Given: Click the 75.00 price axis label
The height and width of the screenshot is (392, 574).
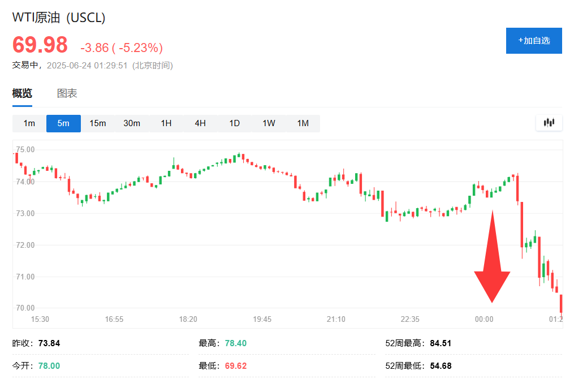Looking at the screenshot, I should (x=25, y=149).
